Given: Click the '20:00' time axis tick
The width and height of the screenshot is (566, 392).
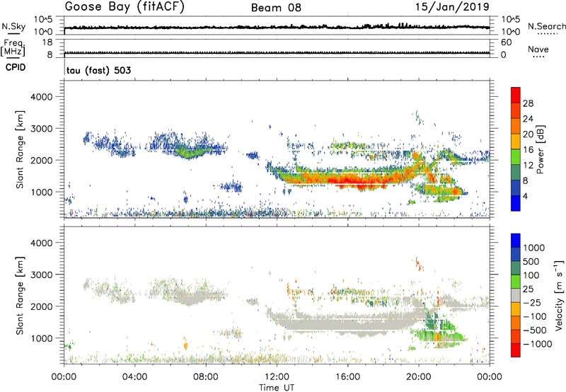Looking at the screenshot, I should (419, 377).
